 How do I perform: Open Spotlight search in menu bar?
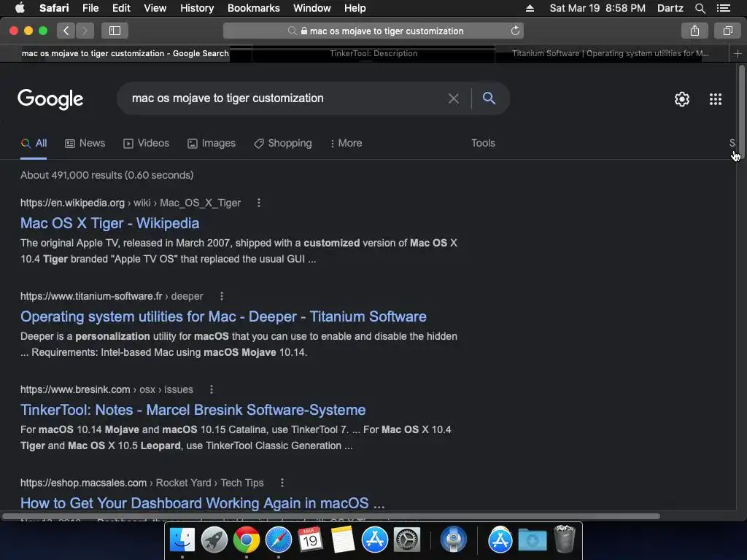[700, 8]
